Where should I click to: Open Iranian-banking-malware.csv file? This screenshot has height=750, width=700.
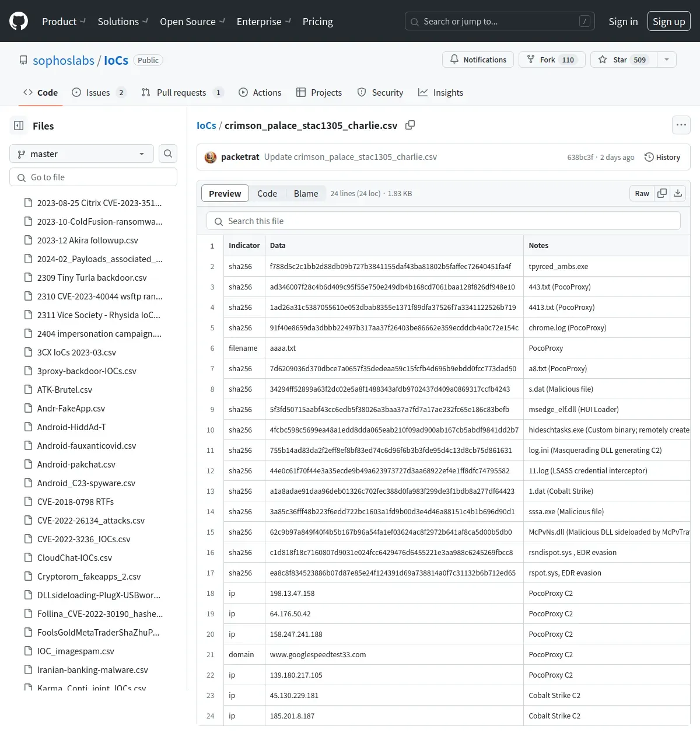point(93,669)
